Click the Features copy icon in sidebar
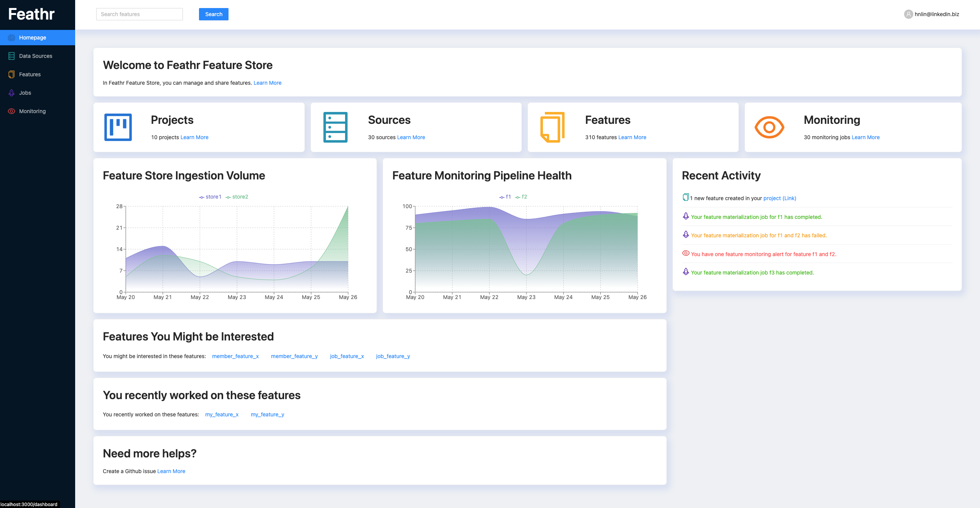 pos(12,74)
